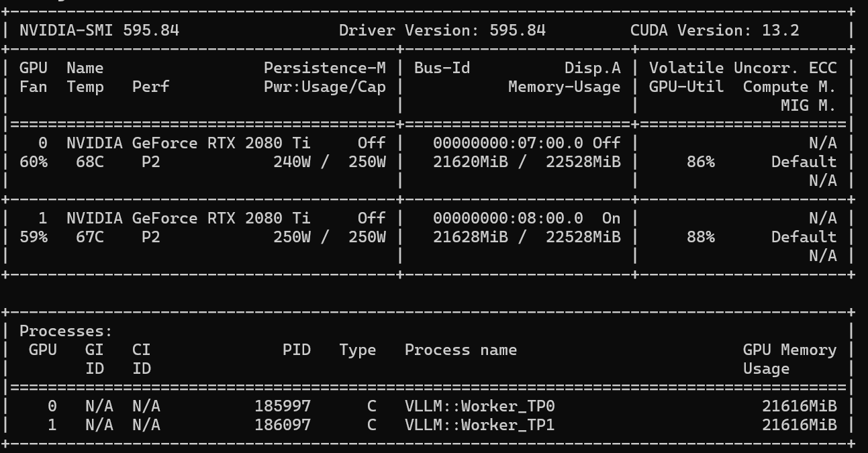Click the MIG M. header label
This screenshot has width=868, height=453.
point(809,105)
